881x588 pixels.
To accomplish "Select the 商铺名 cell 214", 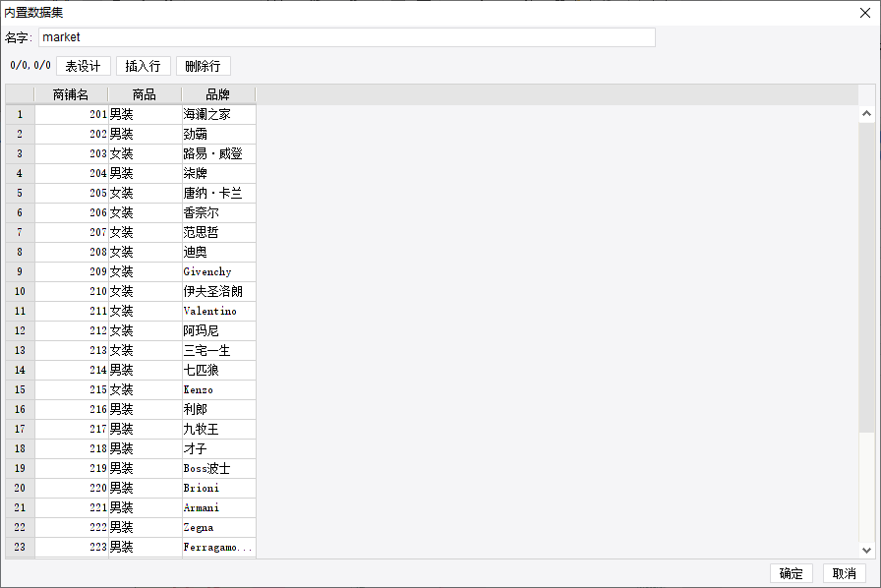I will tap(72, 371).
